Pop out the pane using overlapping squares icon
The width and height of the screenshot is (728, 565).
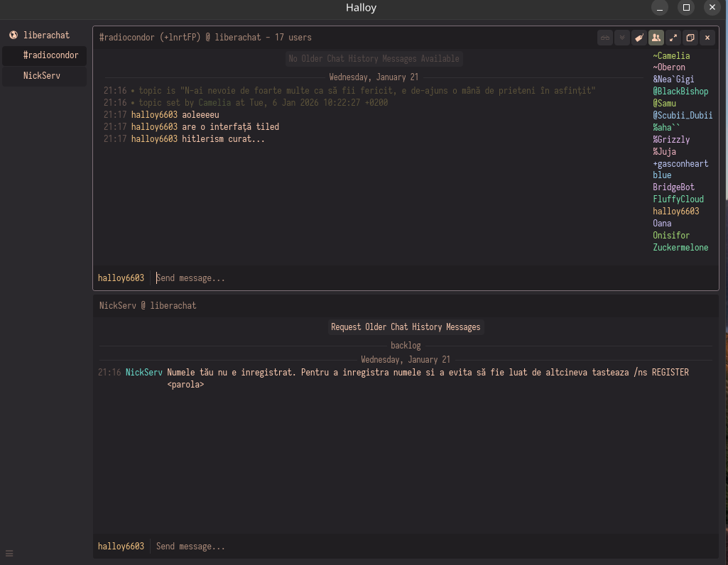[690, 38]
